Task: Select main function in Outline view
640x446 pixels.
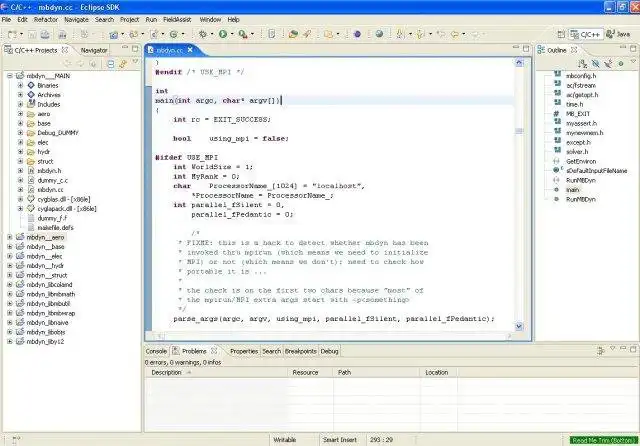Action: [572, 190]
